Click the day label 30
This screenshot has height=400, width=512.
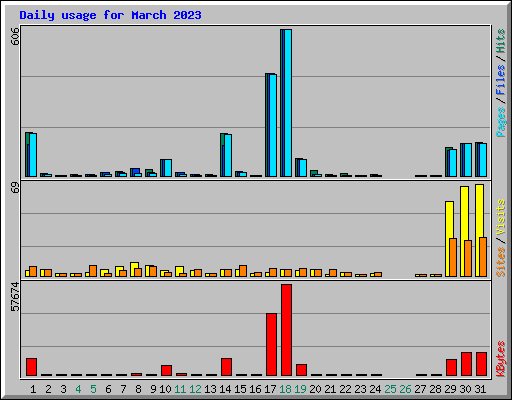465,389
